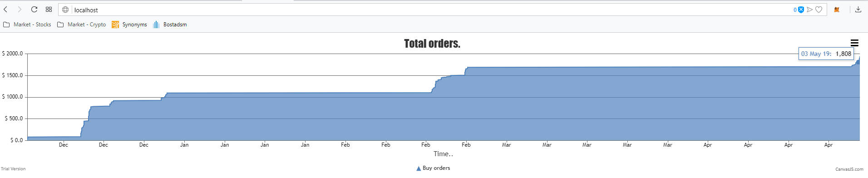Open the MetaMask fox extension
868x178 pixels.
tap(837, 10)
